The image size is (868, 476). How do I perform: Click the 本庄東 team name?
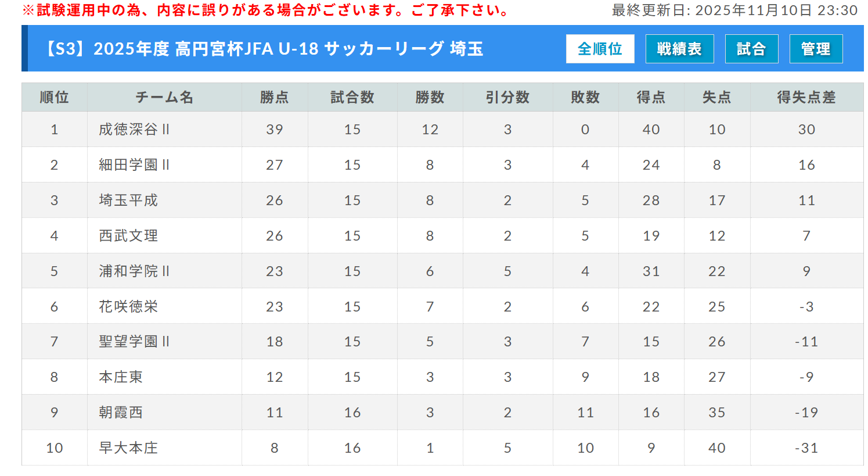coord(121,377)
